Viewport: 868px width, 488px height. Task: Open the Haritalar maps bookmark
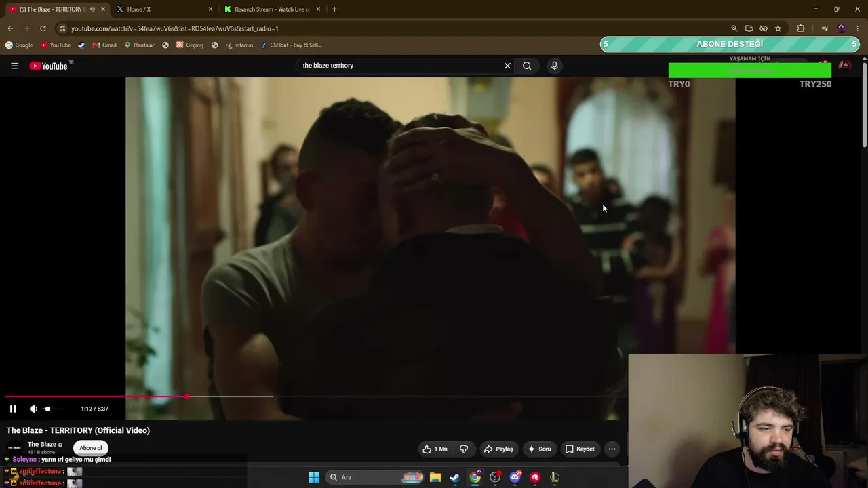click(139, 45)
